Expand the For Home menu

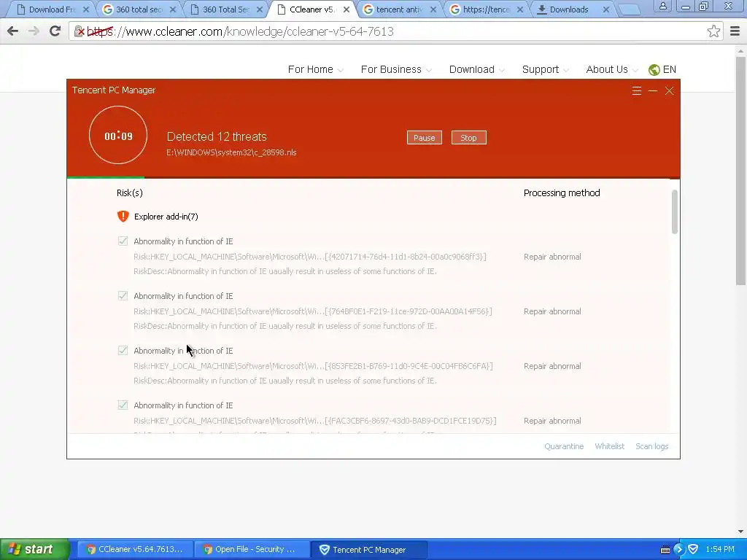click(315, 69)
